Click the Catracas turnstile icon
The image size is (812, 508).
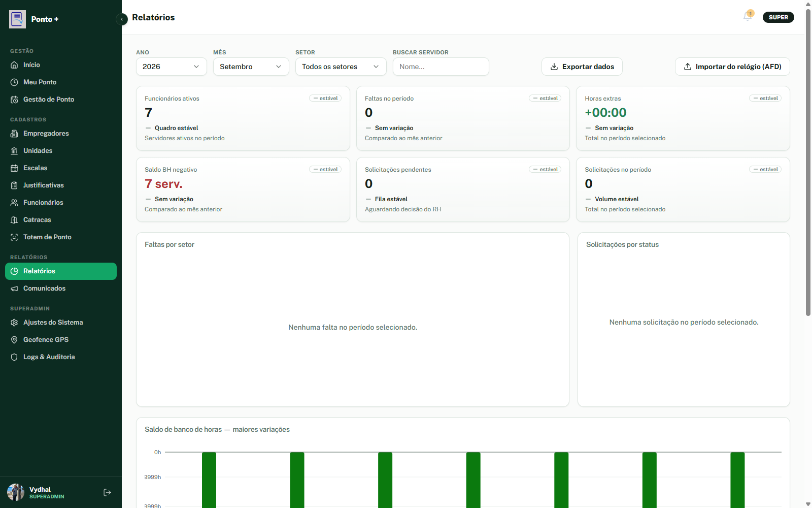click(14, 220)
